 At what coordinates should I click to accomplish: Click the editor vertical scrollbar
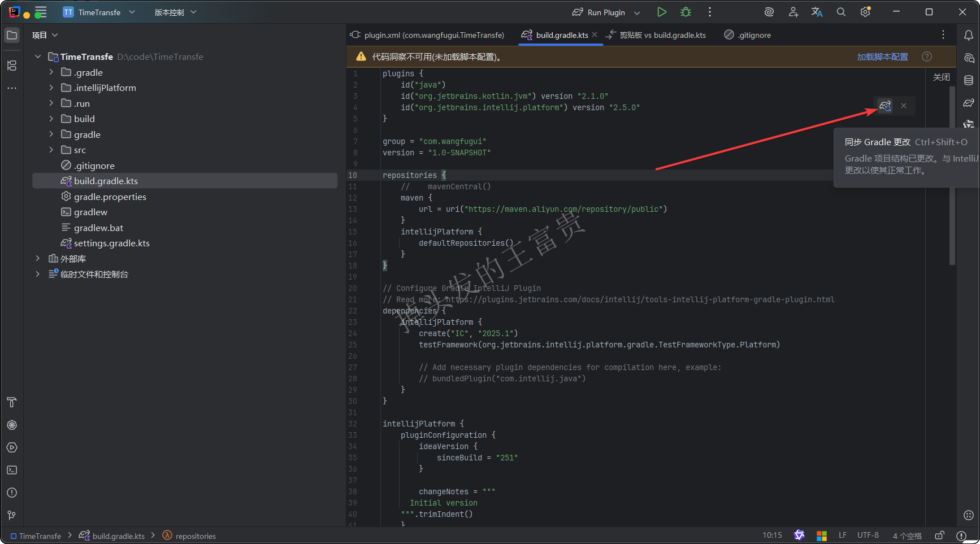tap(952, 175)
